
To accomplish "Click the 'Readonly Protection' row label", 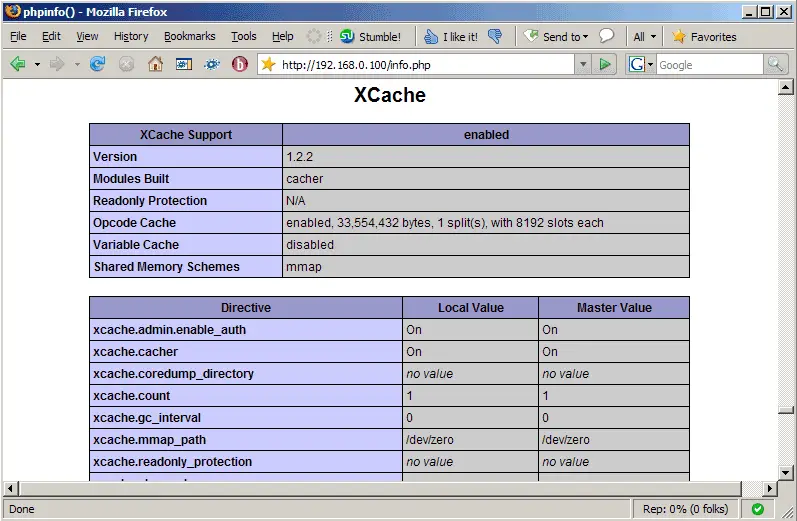I will click(x=150, y=200).
